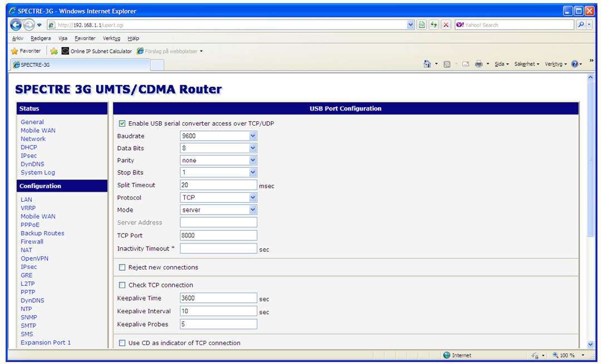This screenshot has width=601, height=364.
Task: Click the Compatibility View icon
Action: 422,25
